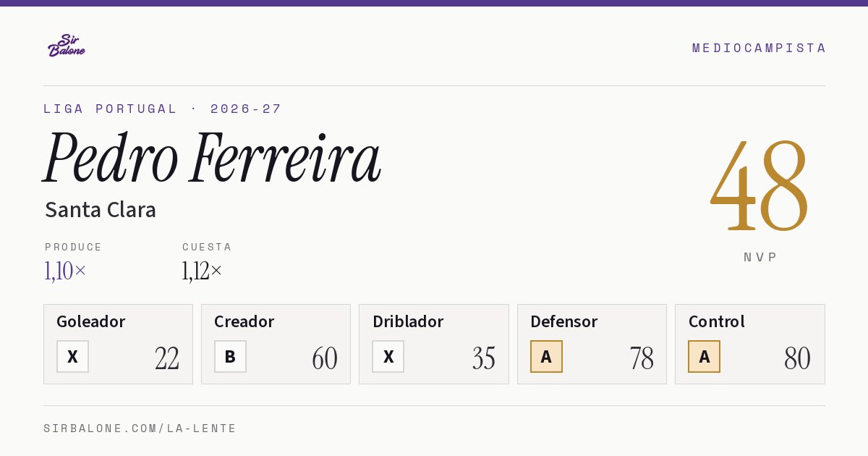The image size is (868, 456).
Task: Click the Mediocampista position label
Action: [759, 48]
